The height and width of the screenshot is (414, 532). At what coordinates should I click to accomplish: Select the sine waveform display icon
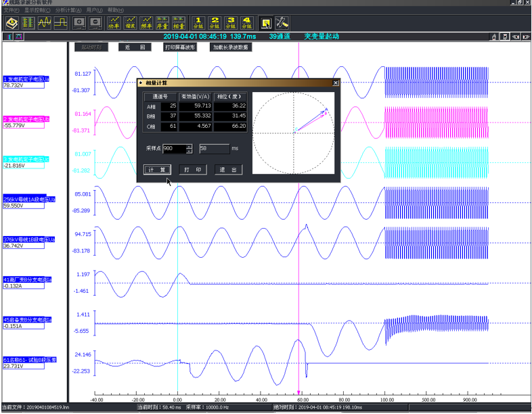tap(45, 22)
